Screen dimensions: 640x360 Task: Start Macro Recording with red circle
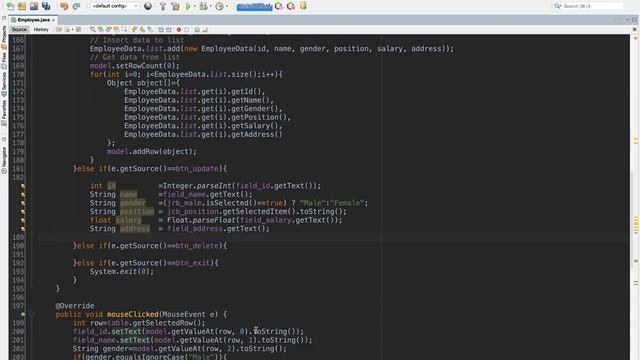pyautogui.click(x=179, y=29)
